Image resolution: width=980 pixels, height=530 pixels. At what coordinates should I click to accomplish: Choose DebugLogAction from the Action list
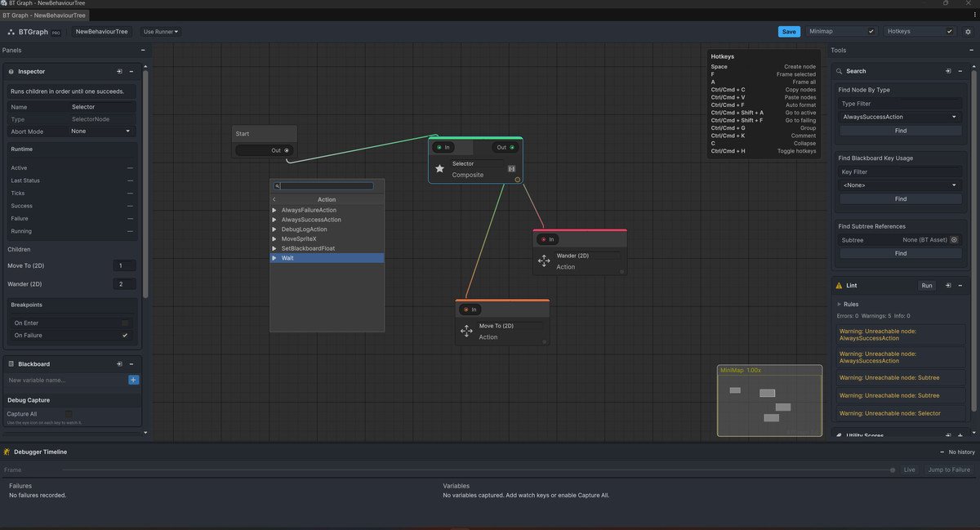(x=327, y=229)
